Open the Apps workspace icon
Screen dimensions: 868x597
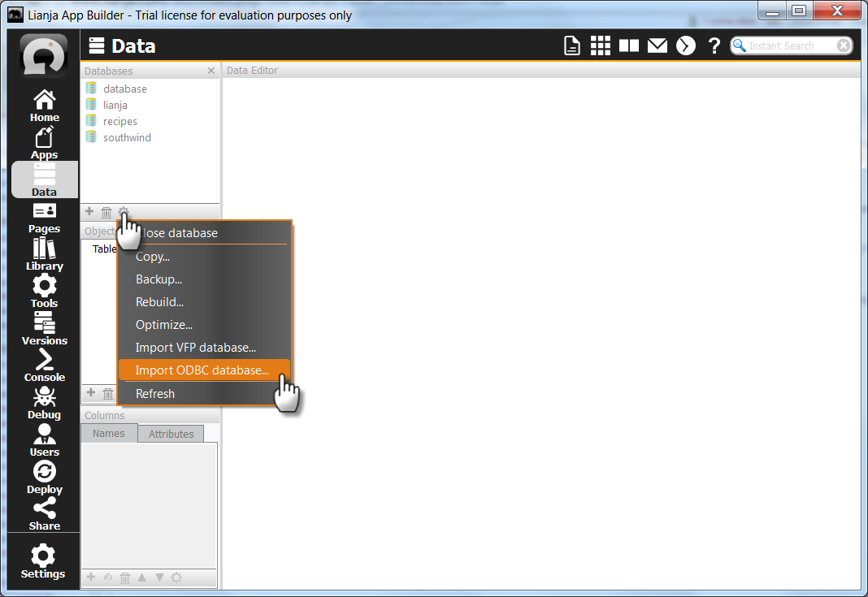click(44, 143)
